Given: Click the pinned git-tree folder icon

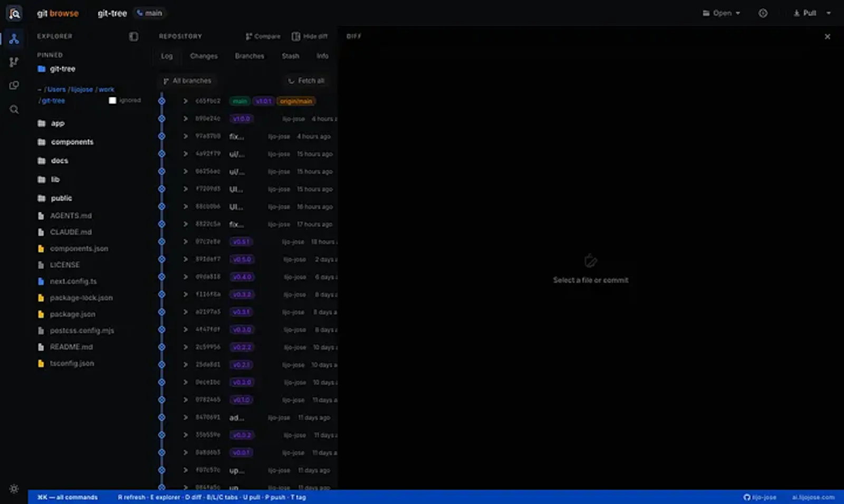Looking at the screenshot, I should (x=42, y=69).
